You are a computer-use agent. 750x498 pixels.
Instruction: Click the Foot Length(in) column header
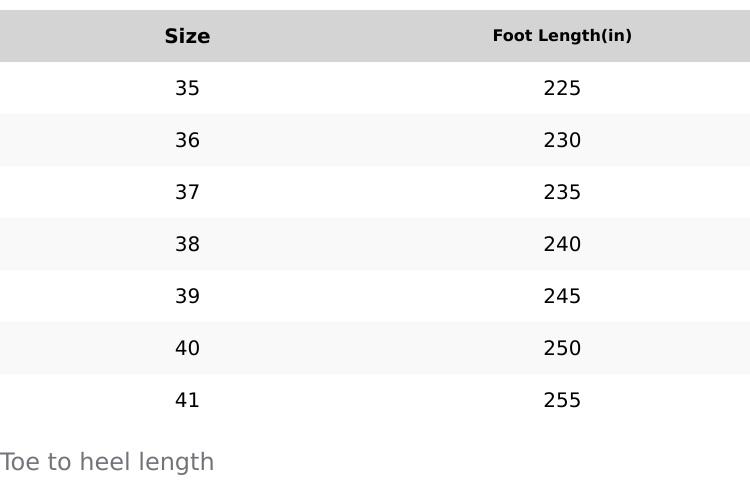562,36
